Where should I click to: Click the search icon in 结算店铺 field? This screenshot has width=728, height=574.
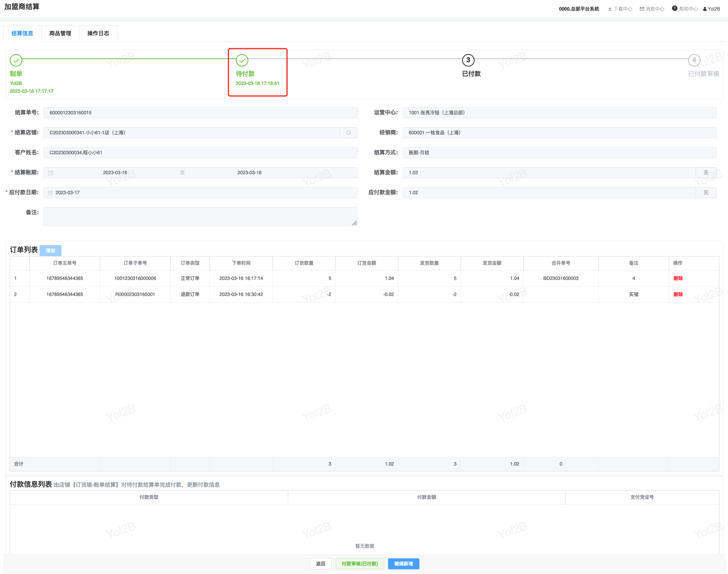tap(349, 133)
